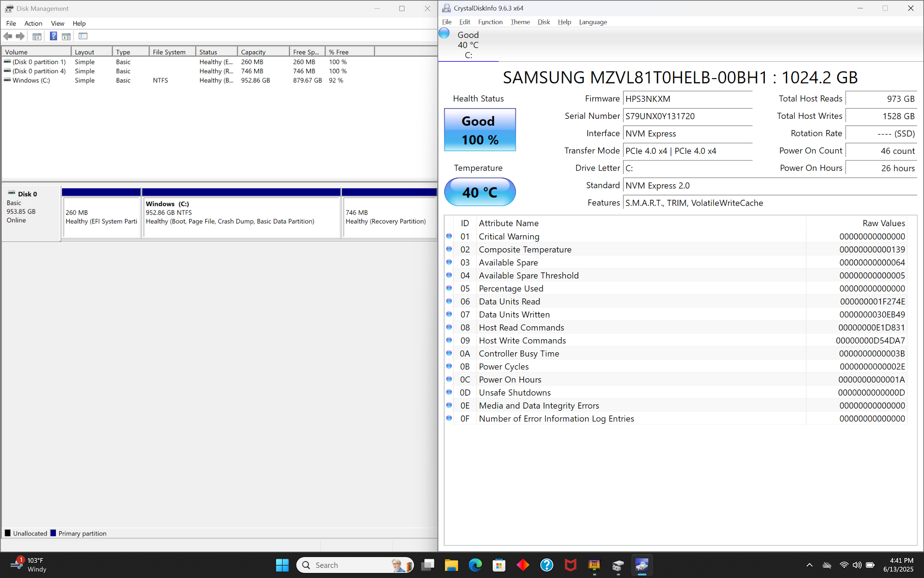Click status dot for Available Spare row
The width and height of the screenshot is (924, 578).
(x=449, y=262)
